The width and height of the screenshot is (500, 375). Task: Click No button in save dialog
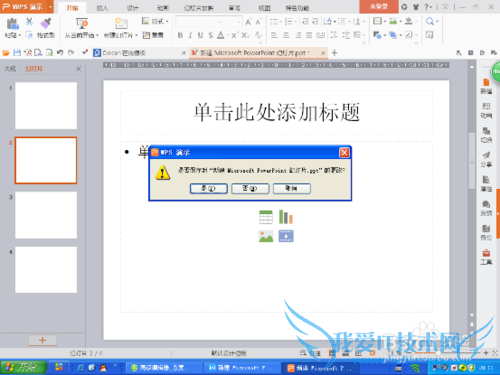pyautogui.click(x=250, y=188)
